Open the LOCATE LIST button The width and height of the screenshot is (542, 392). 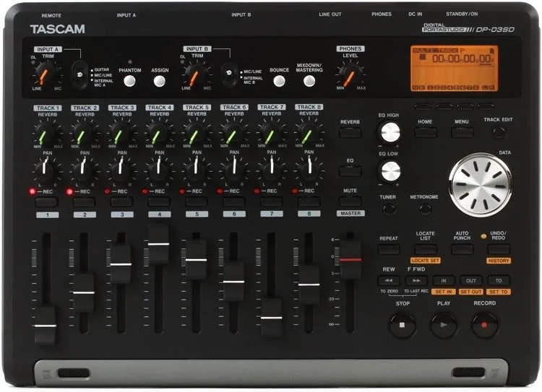coord(425,249)
